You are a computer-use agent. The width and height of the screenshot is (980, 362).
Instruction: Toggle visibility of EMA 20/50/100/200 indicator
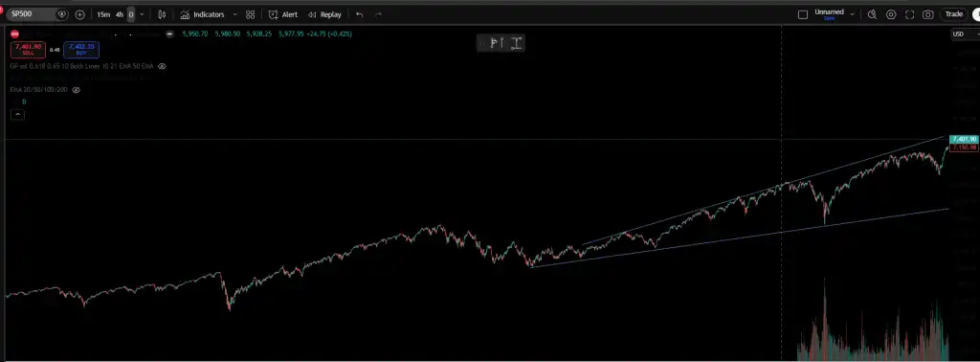(77, 89)
